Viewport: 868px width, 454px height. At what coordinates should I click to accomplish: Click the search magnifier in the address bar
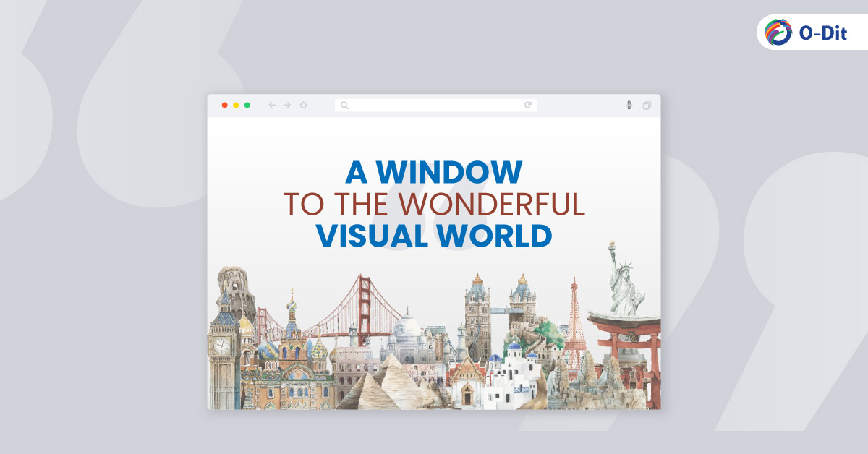tap(344, 104)
